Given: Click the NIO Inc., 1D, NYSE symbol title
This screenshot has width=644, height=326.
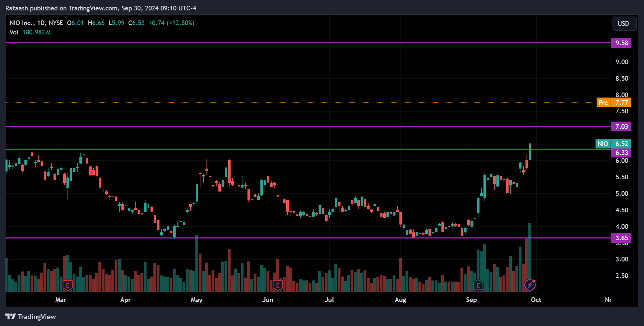Looking at the screenshot, I should (36, 23).
